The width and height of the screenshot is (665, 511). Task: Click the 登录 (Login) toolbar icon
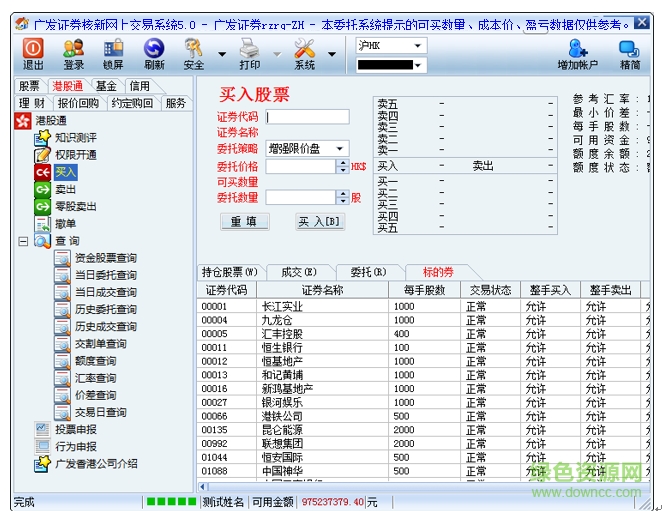click(x=73, y=53)
